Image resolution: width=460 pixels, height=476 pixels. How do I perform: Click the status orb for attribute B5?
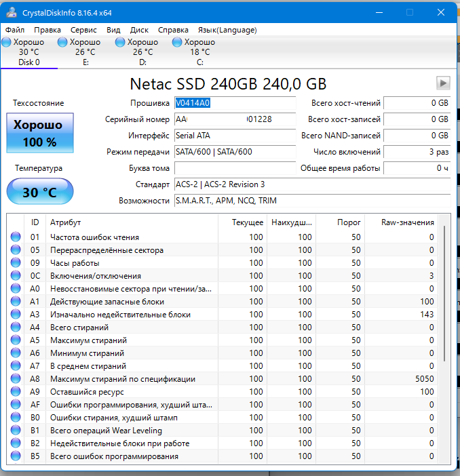[16, 456]
